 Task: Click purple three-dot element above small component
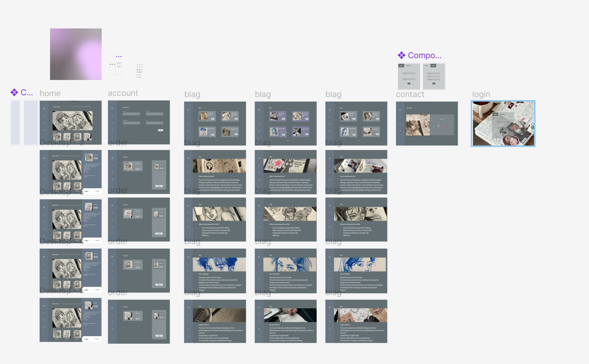(119, 57)
